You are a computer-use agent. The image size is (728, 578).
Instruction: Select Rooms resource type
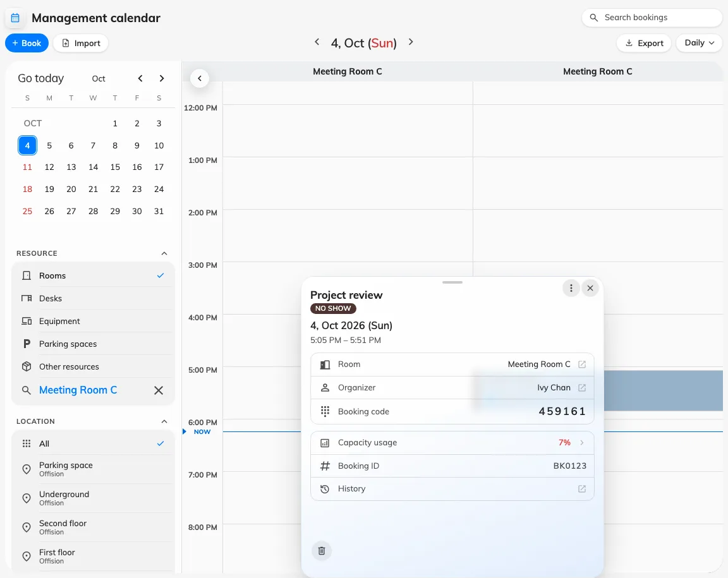(93, 276)
